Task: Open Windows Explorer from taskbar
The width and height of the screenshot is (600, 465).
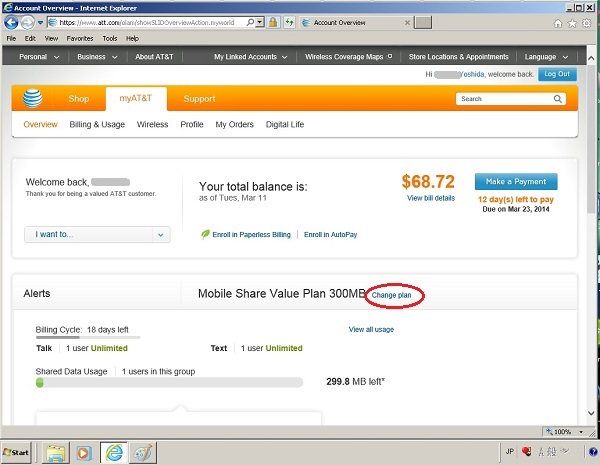Action: (56, 453)
